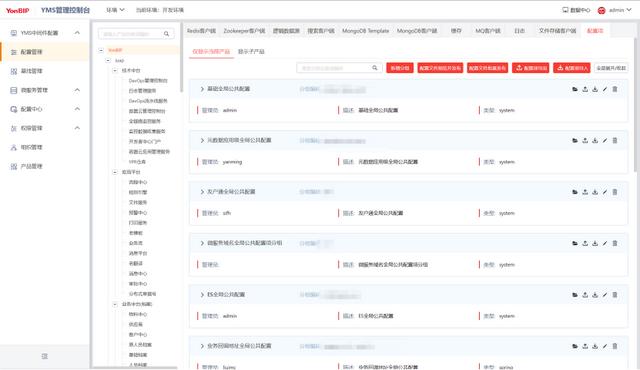Switch to the MongoDB Template tab
640x370 pixels.
pos(365,31)
